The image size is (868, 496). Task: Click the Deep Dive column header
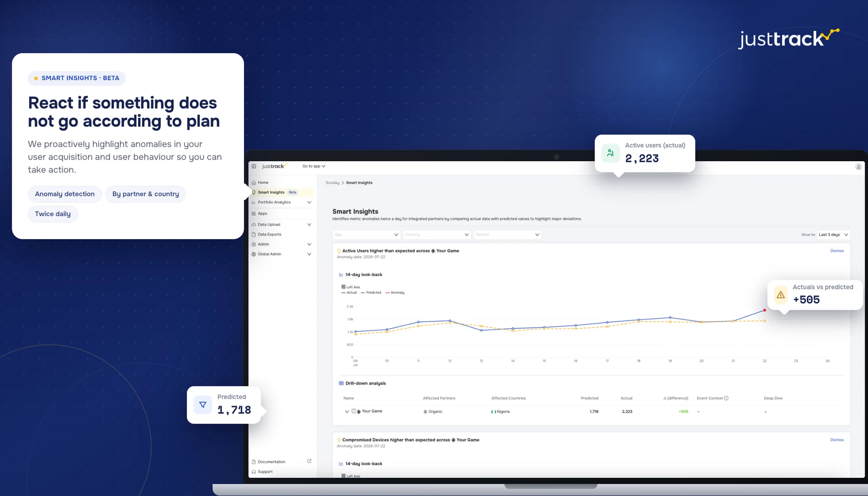(773, 398)
